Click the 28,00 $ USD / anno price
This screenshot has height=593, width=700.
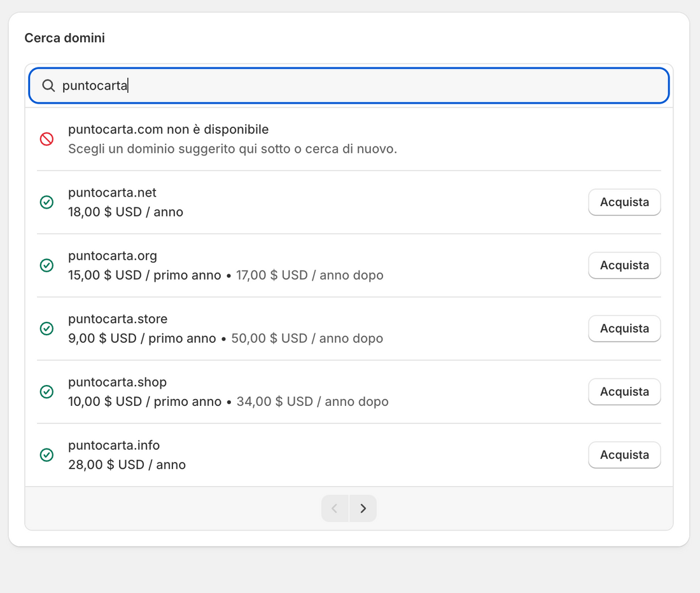point(127,464)
